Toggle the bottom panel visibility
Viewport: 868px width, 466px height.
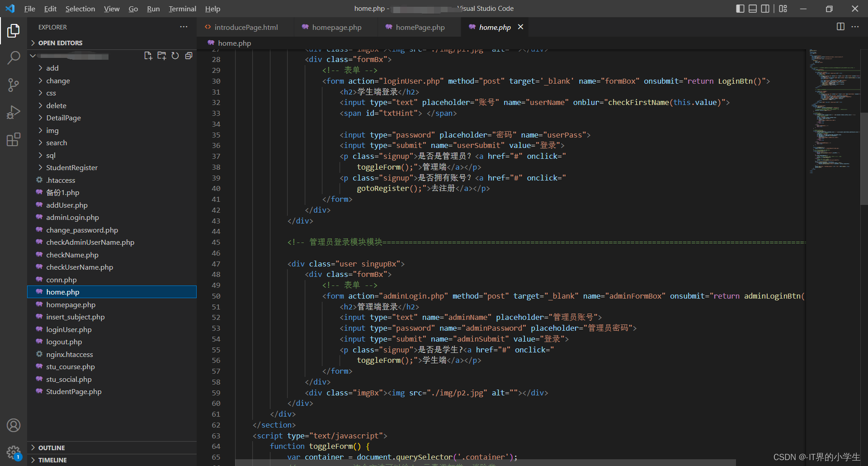[753, 9]
